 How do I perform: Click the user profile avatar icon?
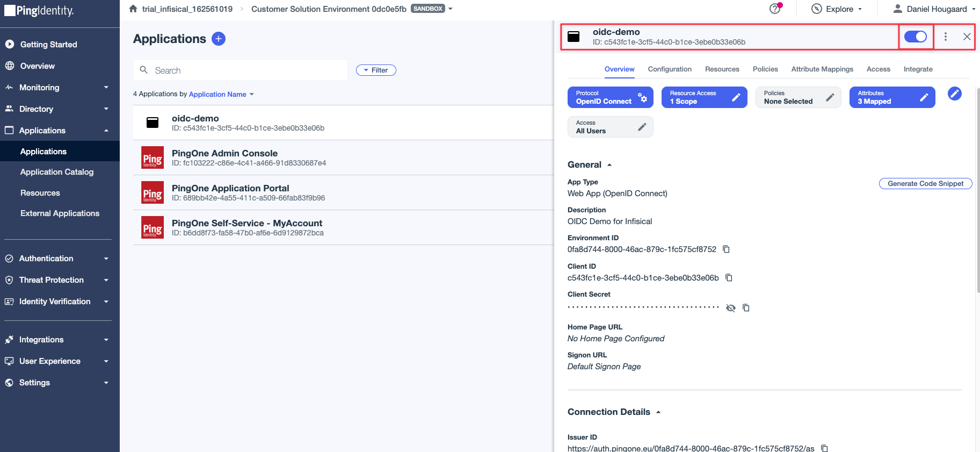click(897, 9)
